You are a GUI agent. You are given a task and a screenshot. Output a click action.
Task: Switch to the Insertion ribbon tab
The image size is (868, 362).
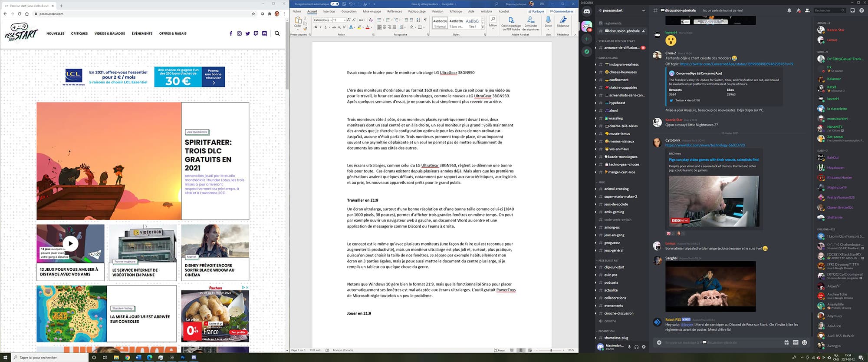(x=329, y=11)
